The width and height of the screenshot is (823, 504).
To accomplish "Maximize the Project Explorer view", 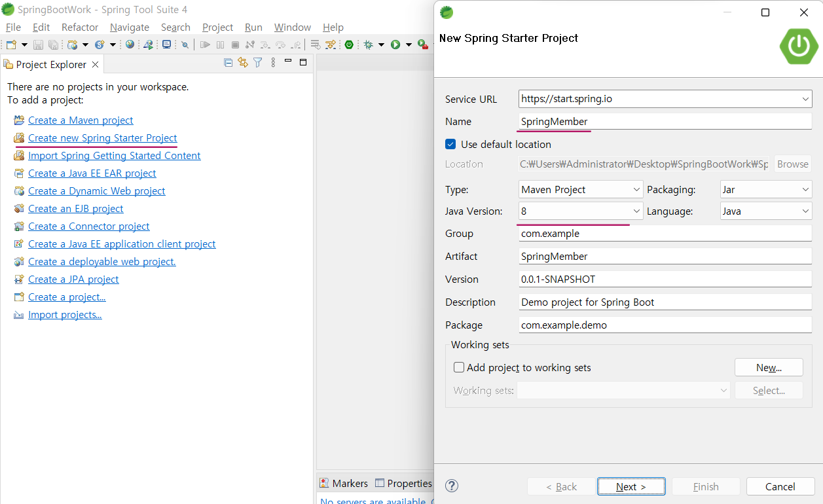I will 303,62.
